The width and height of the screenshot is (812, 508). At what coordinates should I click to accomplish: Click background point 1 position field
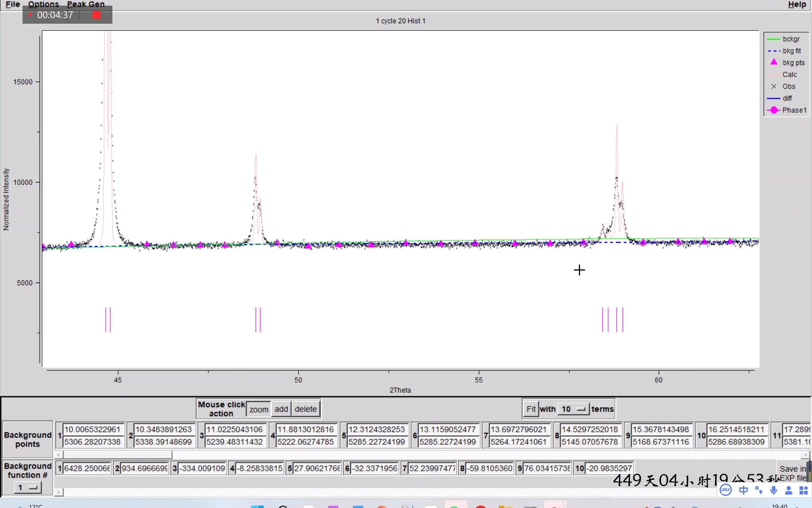point(92,429)
